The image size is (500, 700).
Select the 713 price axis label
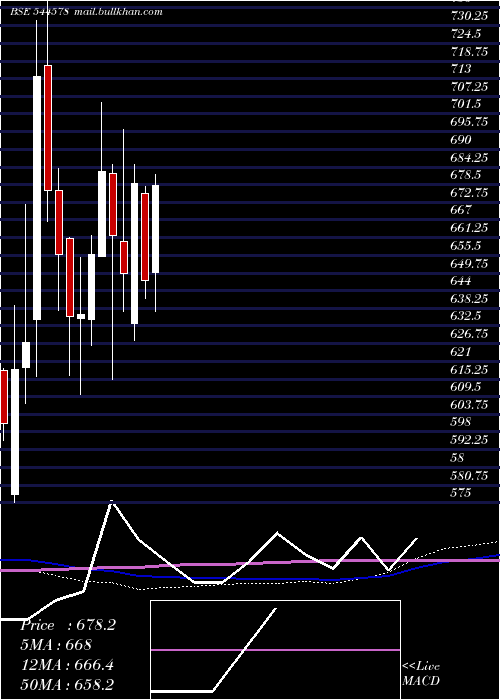click(x=460, y=69)
